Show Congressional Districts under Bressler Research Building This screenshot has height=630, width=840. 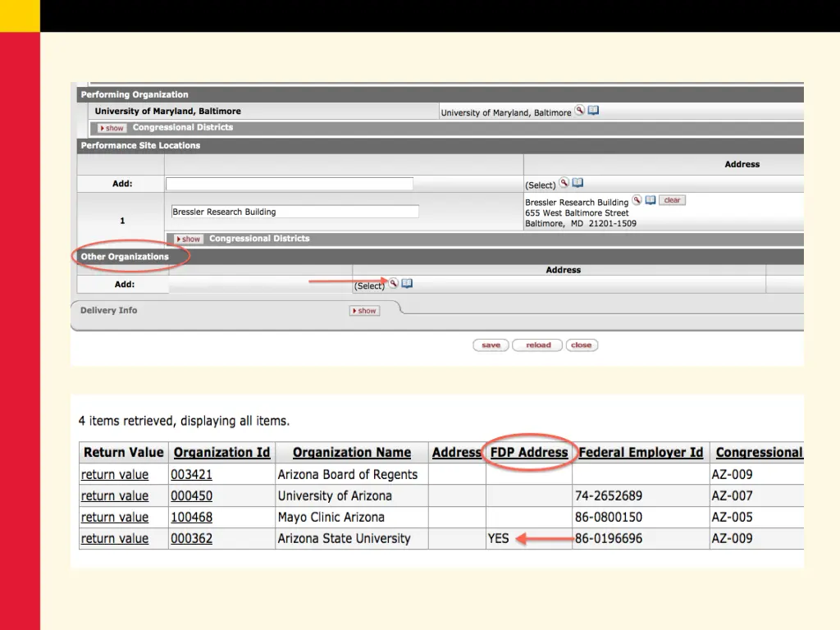pos(189,239)
